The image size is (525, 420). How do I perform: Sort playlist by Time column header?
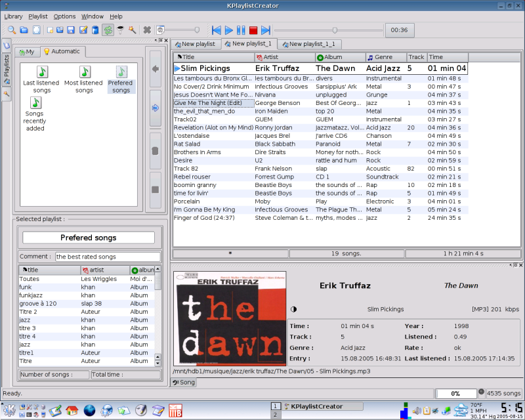pos(448,57)
